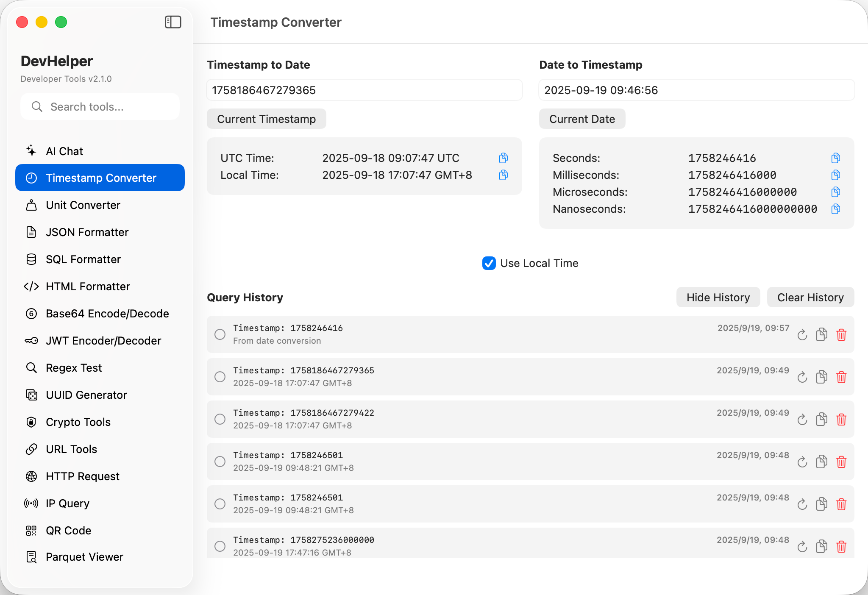Reload the 1758186467279365 history entry
868x595 pixels.
click(802, 377)
